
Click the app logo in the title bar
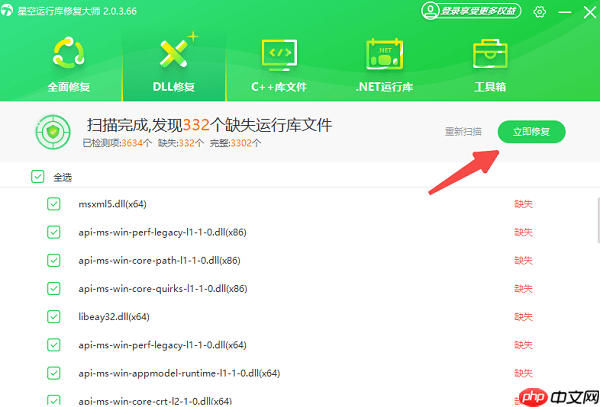7,10
